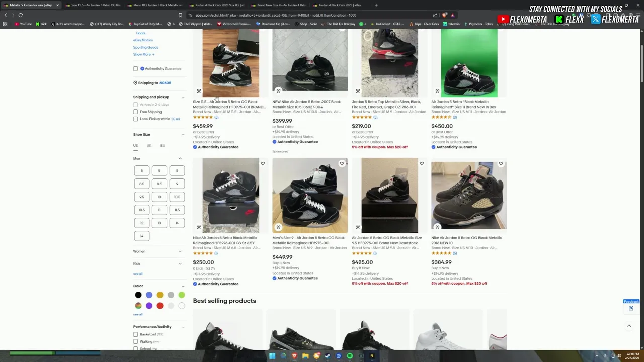Image resolution: width=644 pixels, height=362 pixels.
Task: Click see all under Kids sizes
Action: (x=138, y=274)
